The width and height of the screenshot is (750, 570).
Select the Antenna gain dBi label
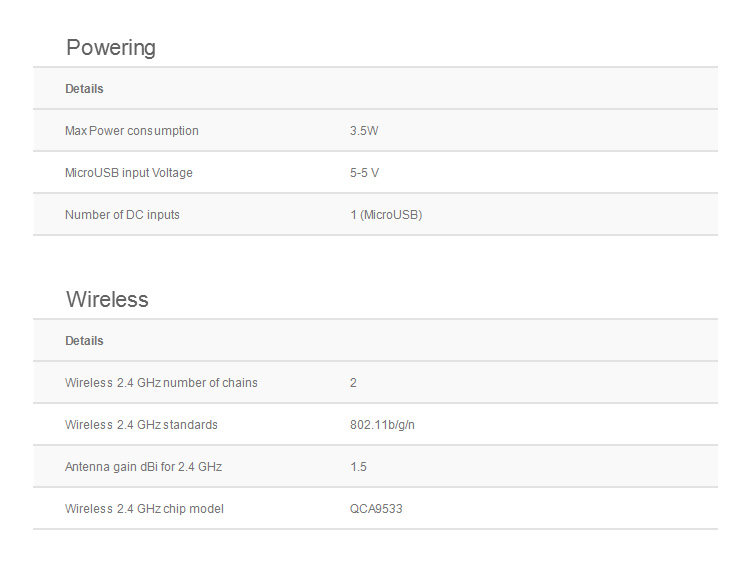pyautogui.click(x=143, y=467)
